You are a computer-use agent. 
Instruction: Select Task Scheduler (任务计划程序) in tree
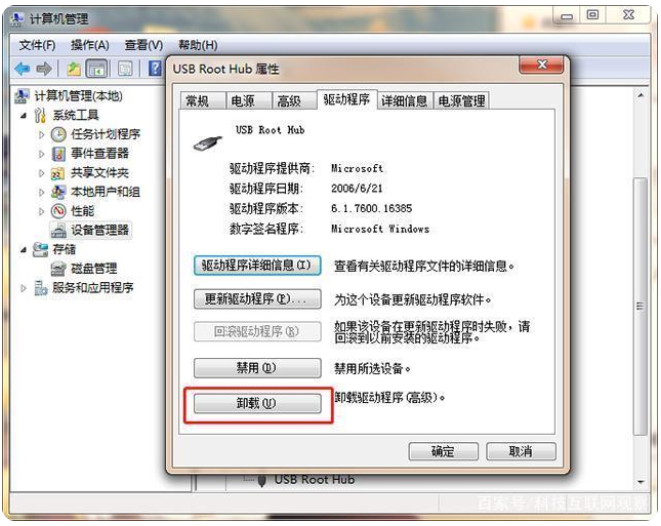[x=105, y=134]
